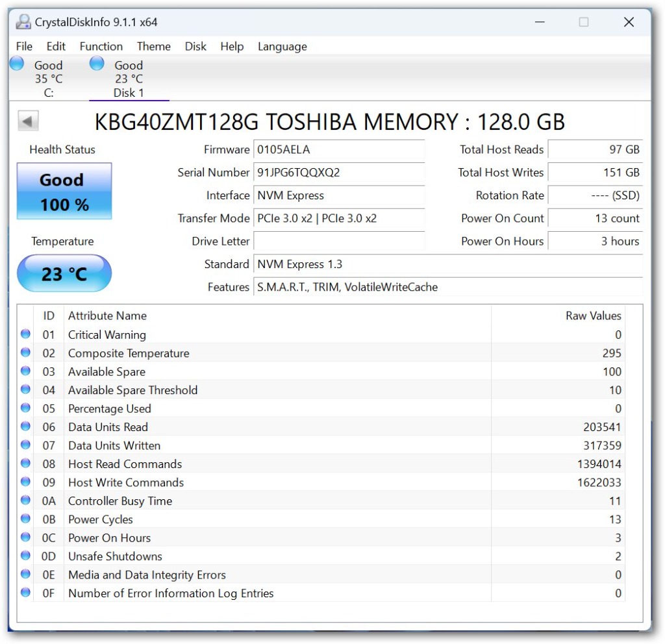Open the Help menu
This screenshot has width=665, height=644.
click(x=232, y=46)
